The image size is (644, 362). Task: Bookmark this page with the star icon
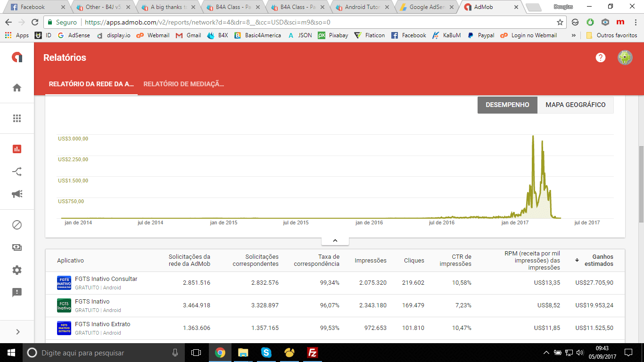(560, 22)
